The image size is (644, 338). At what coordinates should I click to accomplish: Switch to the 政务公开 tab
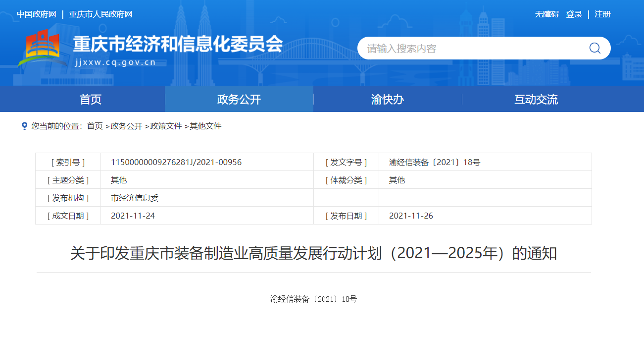click(x=239, y=99)
